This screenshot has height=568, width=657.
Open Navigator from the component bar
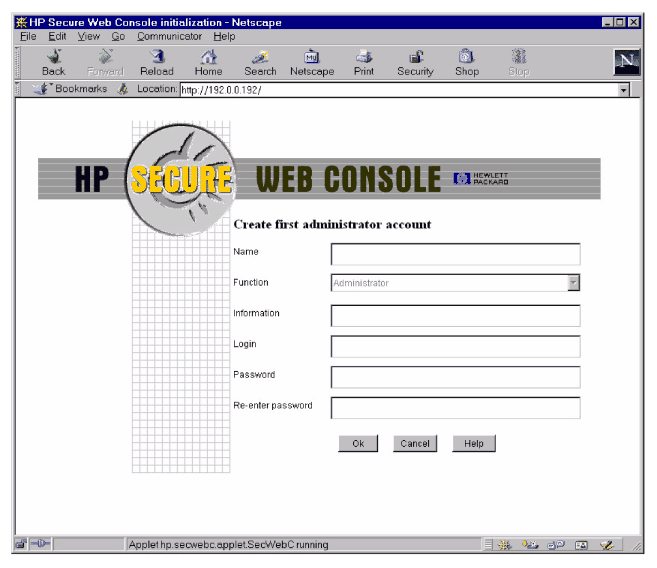pos(504,545)
